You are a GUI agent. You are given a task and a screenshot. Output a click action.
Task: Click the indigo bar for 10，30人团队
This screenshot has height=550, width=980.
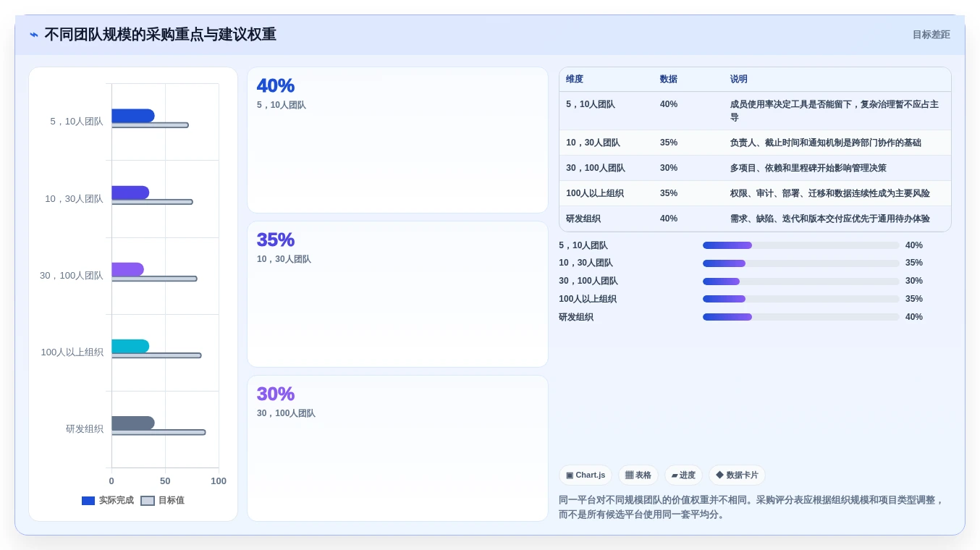coord(130,192)
